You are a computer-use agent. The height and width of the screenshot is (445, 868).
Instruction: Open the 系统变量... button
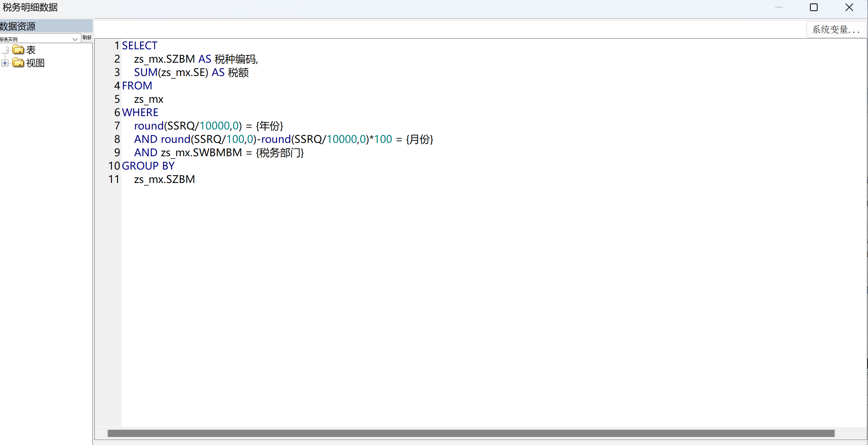coord(836,29)
